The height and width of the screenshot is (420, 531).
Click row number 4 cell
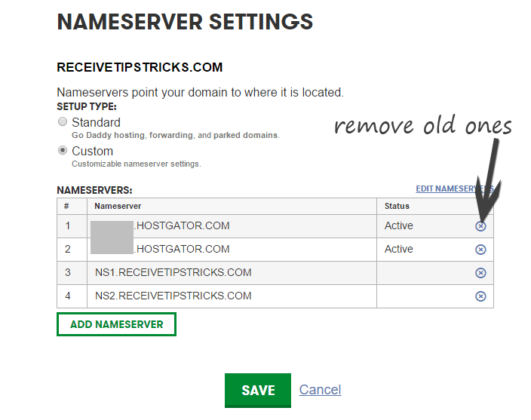tap(72, 296)
